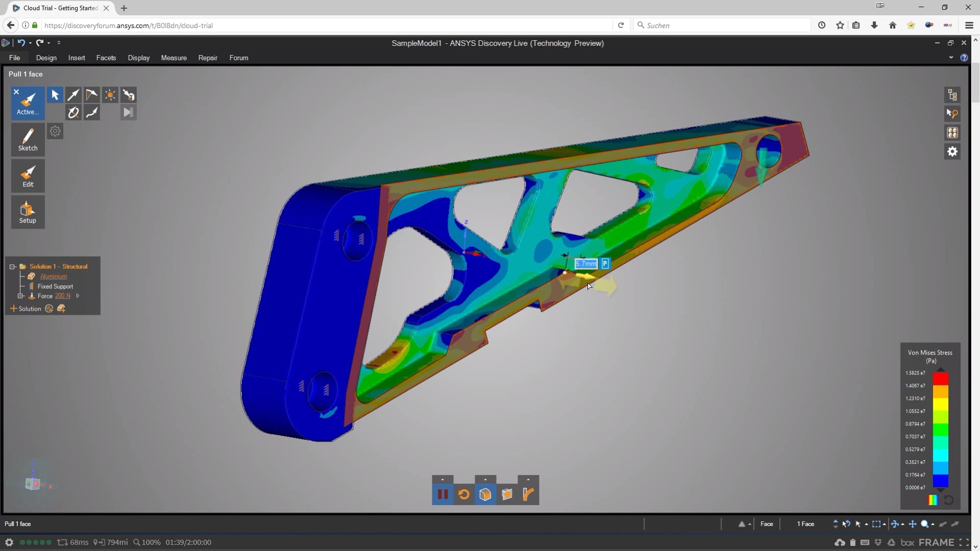Click the blue swatch on stress legend
Image resolution: width=980 pixels, height=551 pixels.
(941, 481)
